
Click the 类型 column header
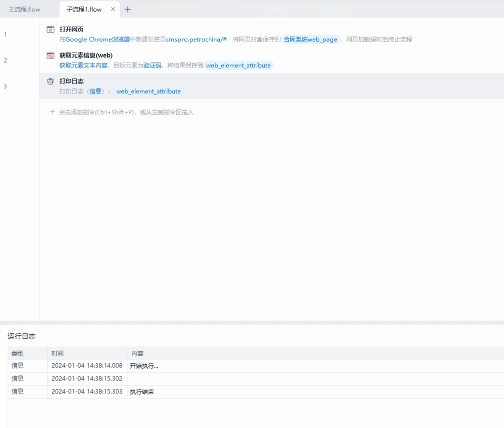point(18,353)
